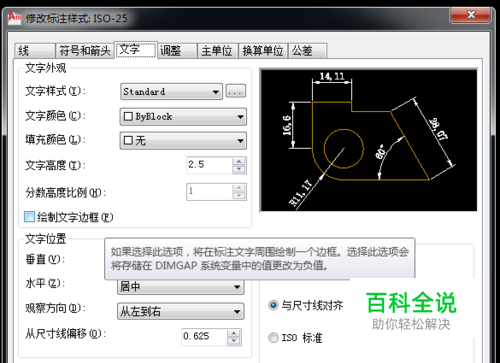Go to the 主单位 tab
Viewport: 500px width, 363px height.
point(217,51)
